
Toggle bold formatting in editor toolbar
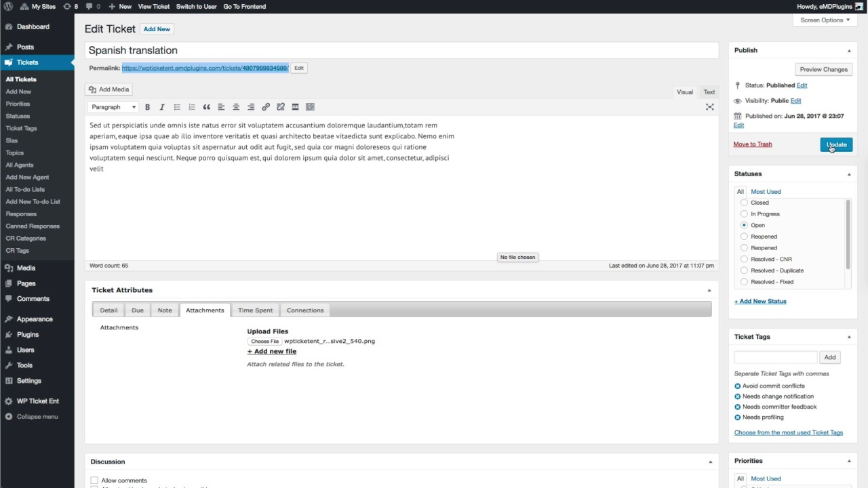[x=147, y=107]
